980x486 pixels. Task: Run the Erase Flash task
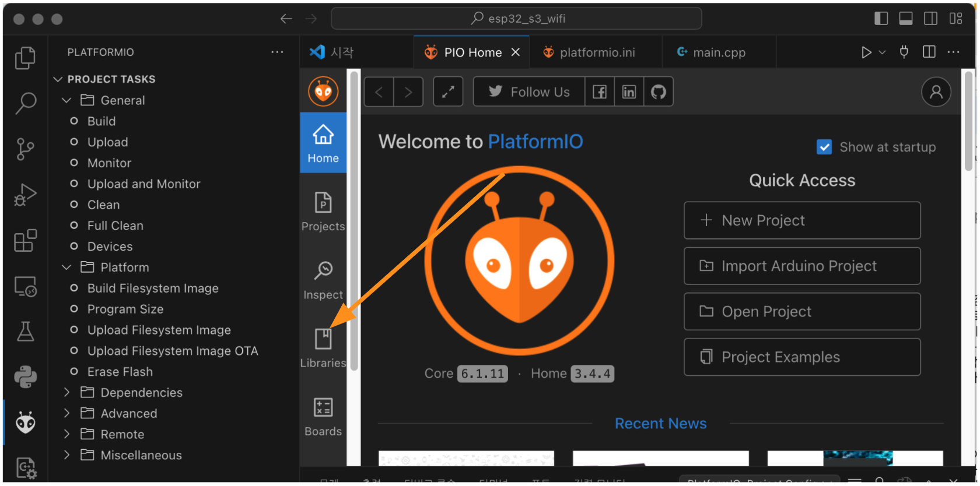pos(120,372)
